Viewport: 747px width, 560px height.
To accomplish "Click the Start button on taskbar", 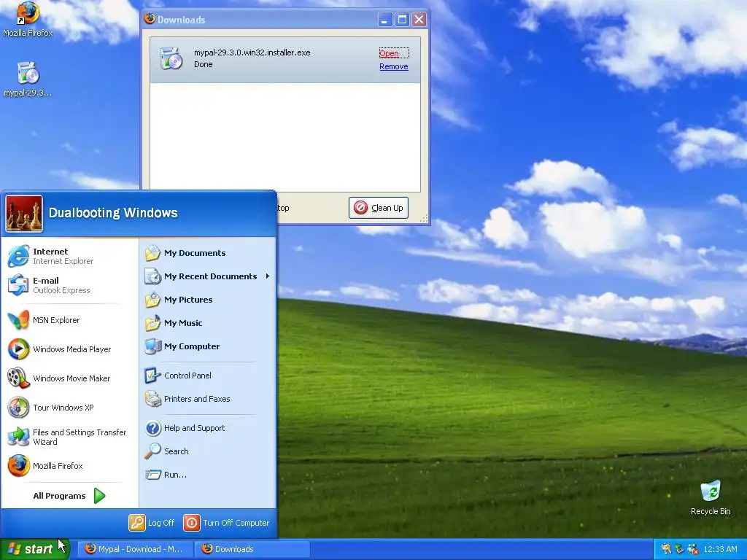I will click(35, 549).
